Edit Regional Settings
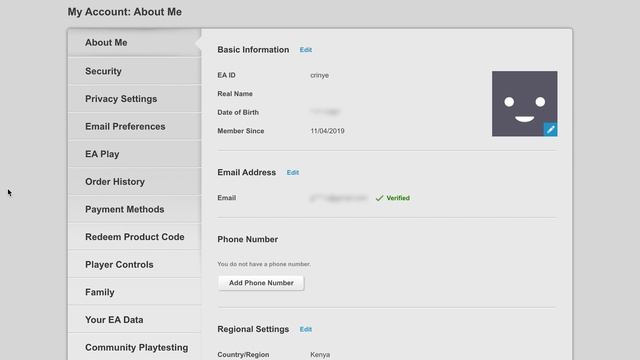Image resolution: width=640 pixels, height=360 pixels. 306,329
